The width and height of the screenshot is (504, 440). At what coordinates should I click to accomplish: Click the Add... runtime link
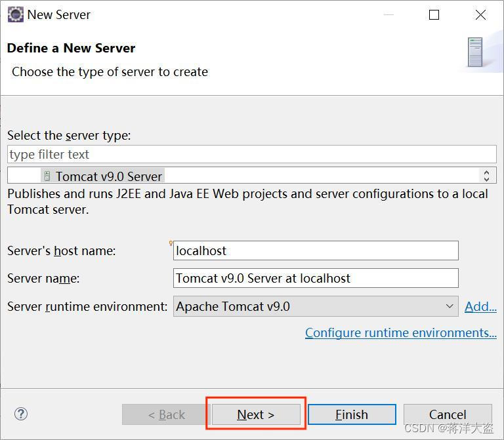[x=480, y=306]
